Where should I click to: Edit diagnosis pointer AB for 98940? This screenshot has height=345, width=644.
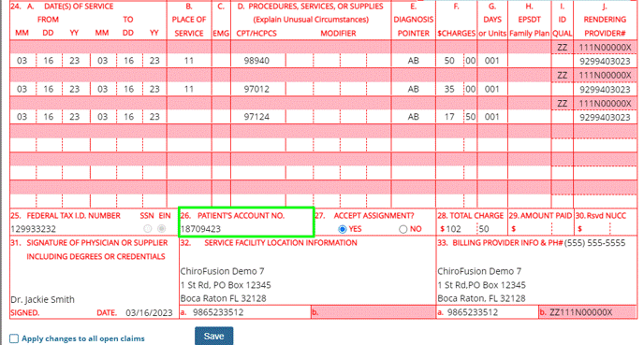coord(413,61)
